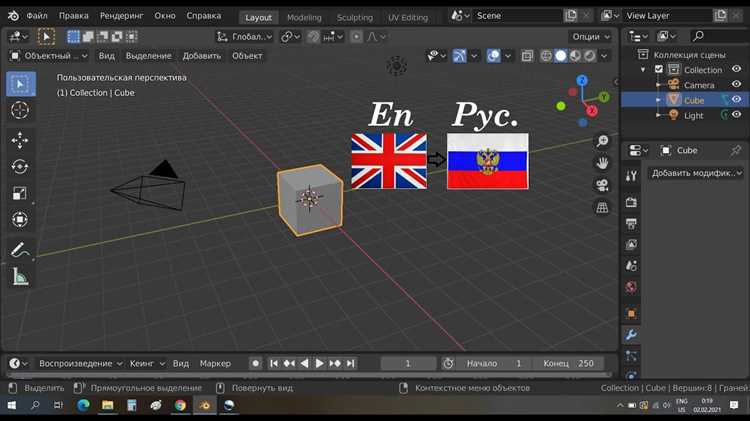Image resolution: width=750 pixels, height=421 pixels.
Task: Toggle proportional editing button
Action: (356, 37)
